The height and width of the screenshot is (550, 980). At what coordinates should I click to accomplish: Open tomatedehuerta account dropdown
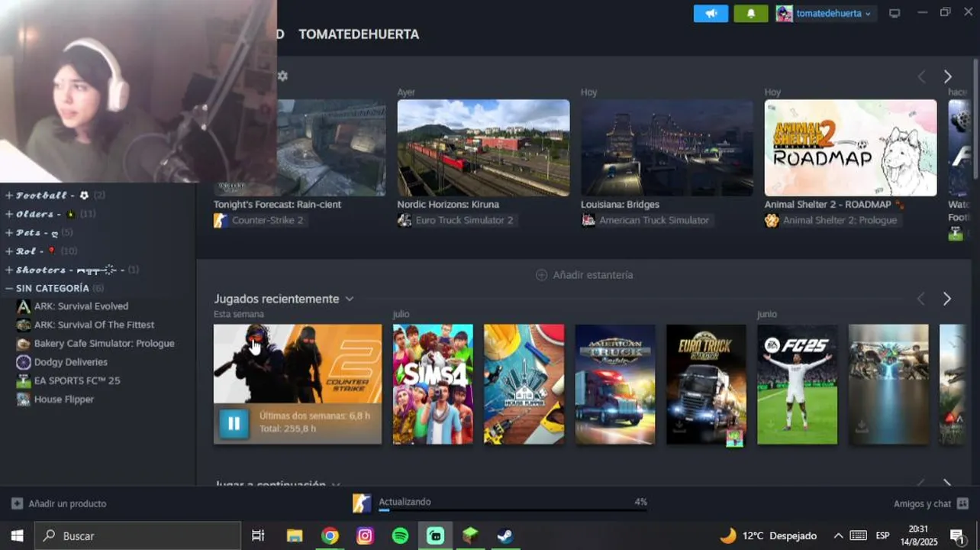826,14
